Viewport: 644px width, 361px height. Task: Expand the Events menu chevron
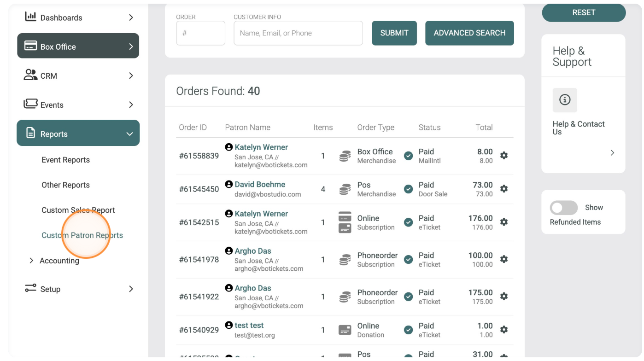[x=131, y=105]
